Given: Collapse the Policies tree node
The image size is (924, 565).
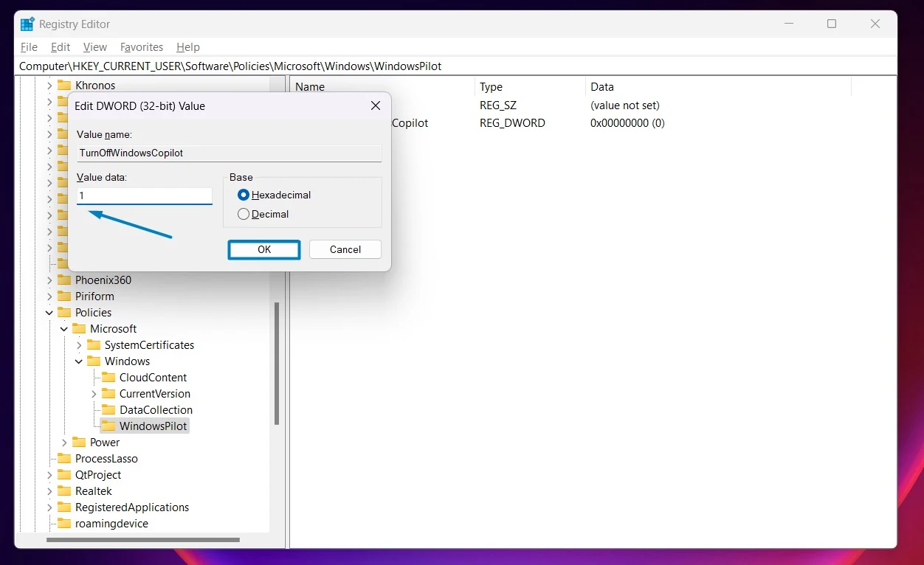Looking at the screenshot, I should 49,313.
